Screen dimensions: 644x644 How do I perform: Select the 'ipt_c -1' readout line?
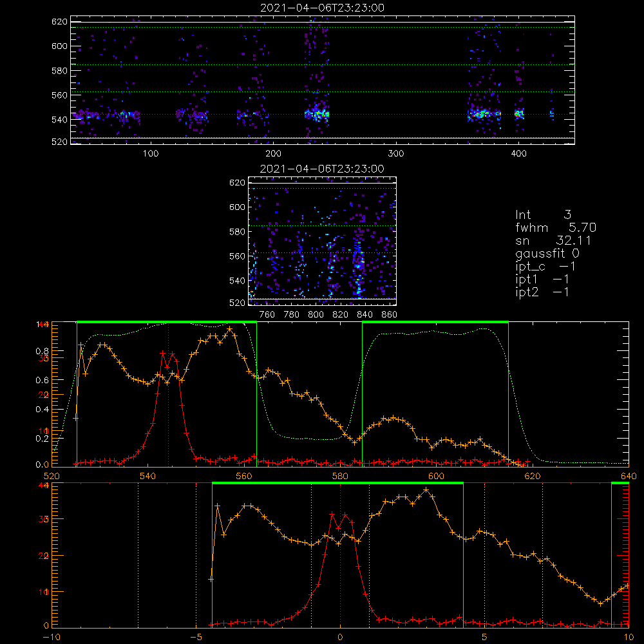pos(545,267)
